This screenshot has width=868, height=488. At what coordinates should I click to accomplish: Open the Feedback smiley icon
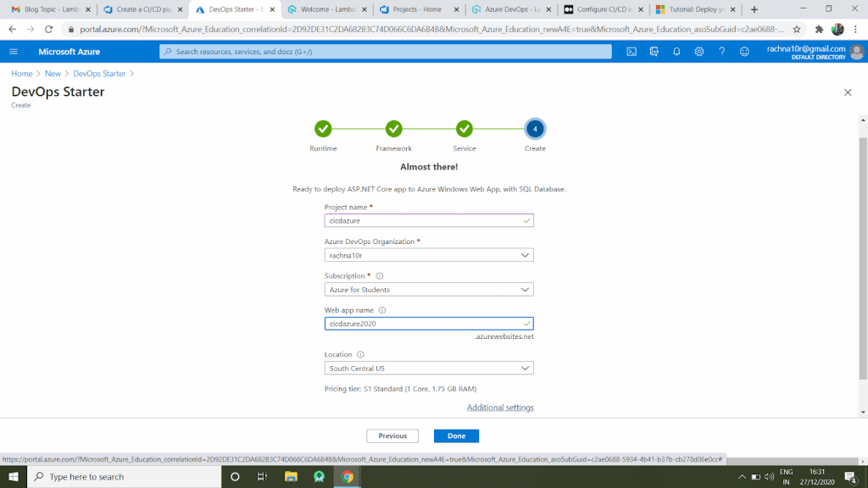click(x=744, y=52)
